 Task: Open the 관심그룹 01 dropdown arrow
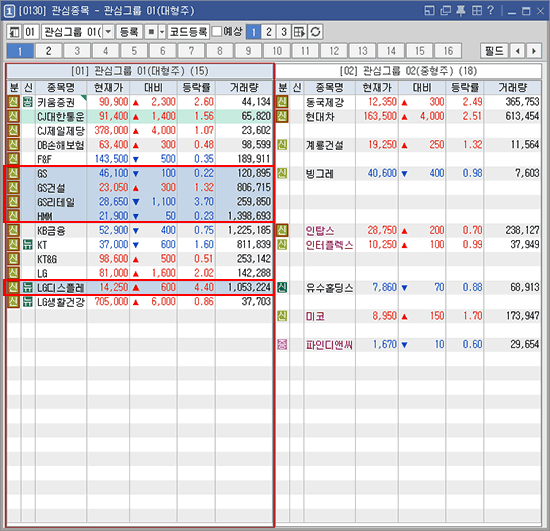click(x=109, y=32)
